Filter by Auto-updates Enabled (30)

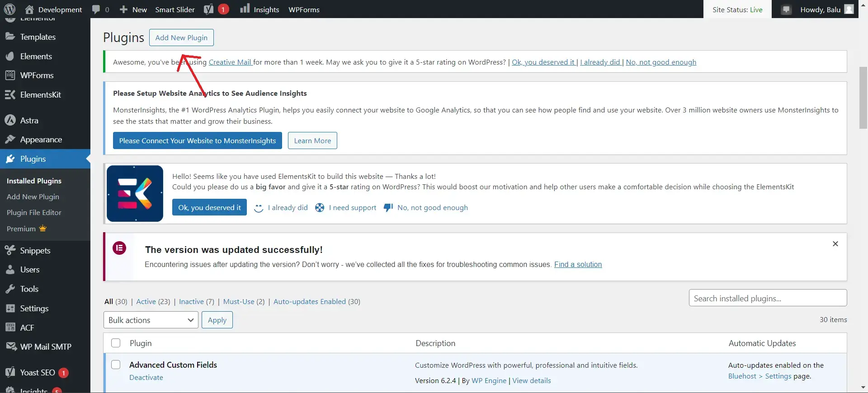[x=317, y=302]
